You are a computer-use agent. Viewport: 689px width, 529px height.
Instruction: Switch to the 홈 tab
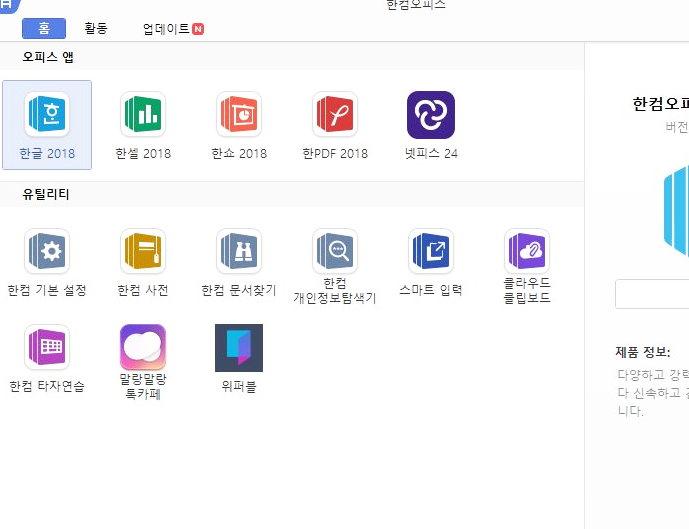[x=44, y=29]
